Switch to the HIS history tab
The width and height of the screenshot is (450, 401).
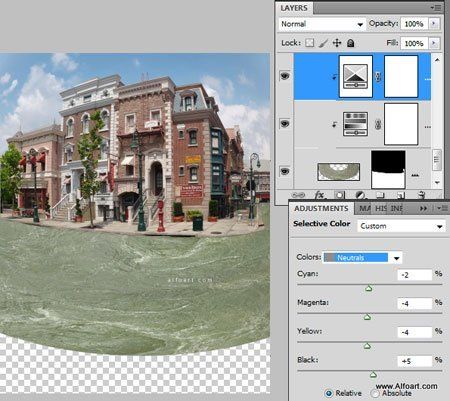(381, 209)
